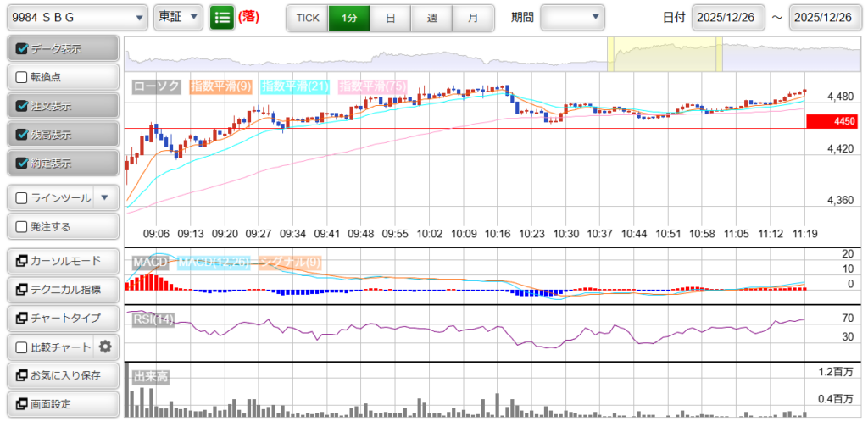Viewport: 868px width, 427px height.
Task: Expand the 期間 period dropdown
Action: (573, 17)
